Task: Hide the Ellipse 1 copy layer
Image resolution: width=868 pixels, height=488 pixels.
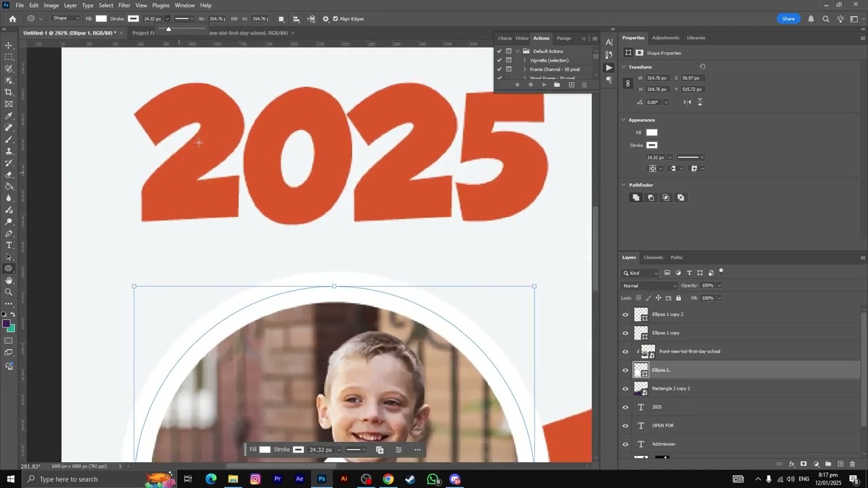Action: click(625, 333)
